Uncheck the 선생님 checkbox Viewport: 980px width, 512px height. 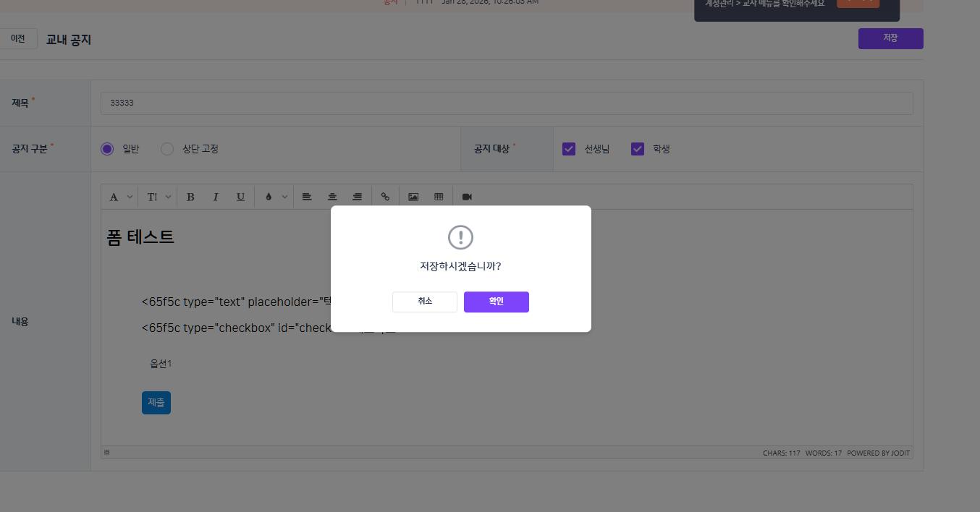coord(569,149)
